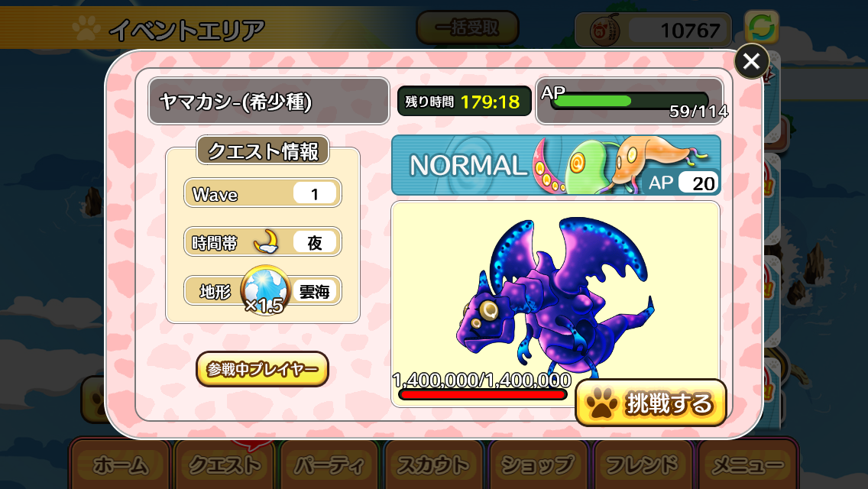Image resolution: width=868 pixels, height=489 pixels.
Task: Tap the NORMAL difficulty banner
Action: point(555,165)
